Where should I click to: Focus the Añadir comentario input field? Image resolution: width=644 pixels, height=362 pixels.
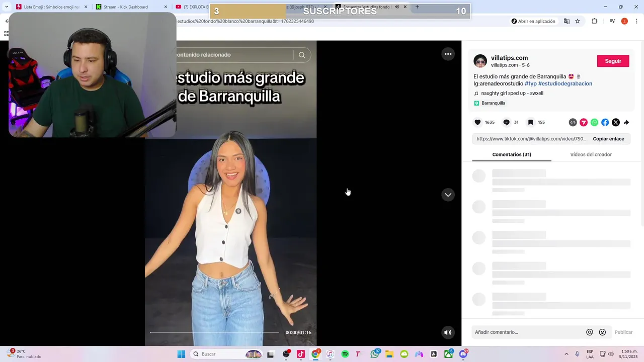528,332
